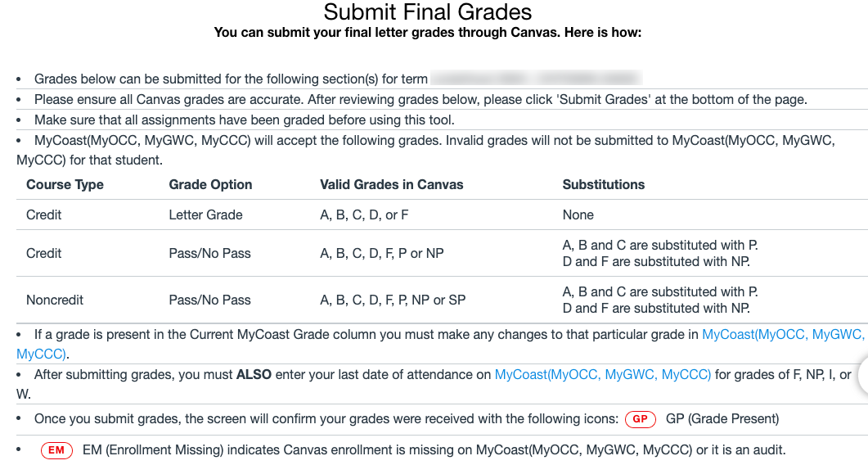Image resolution: width=868 pixels, height=465 pixels.
Task: Click the bold subtitle about submitting through Canvas
Action: [427, 33]
